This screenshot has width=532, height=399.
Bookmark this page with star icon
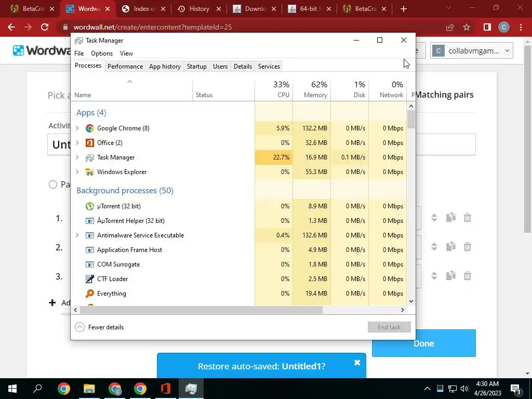[x=467, y=27]
